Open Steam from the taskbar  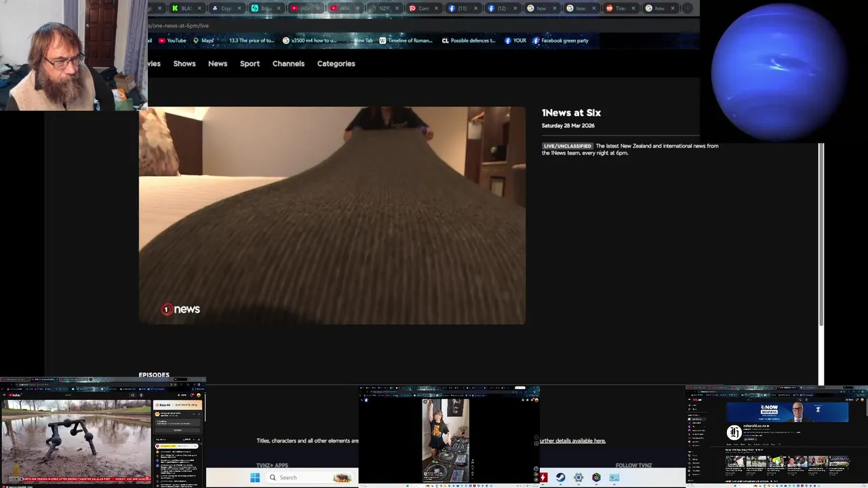(x=560, y=477)
